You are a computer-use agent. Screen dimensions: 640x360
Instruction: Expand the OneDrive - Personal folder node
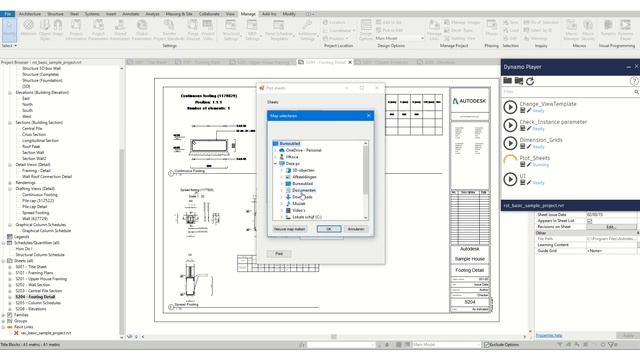click(x=275, y=150)
